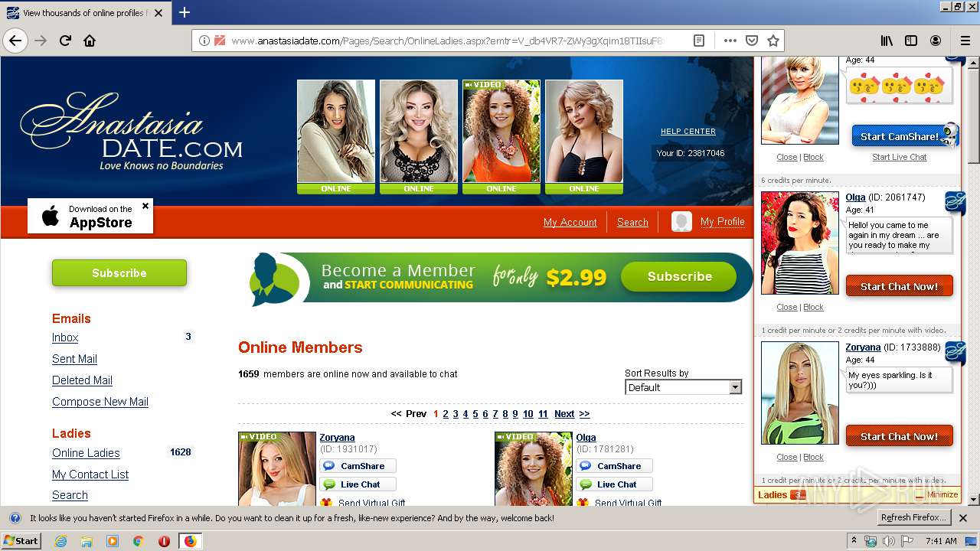Viewport: 980px width, 551px height.
Task: Show hidden system tray icons arrow
Action: [854, 541]
